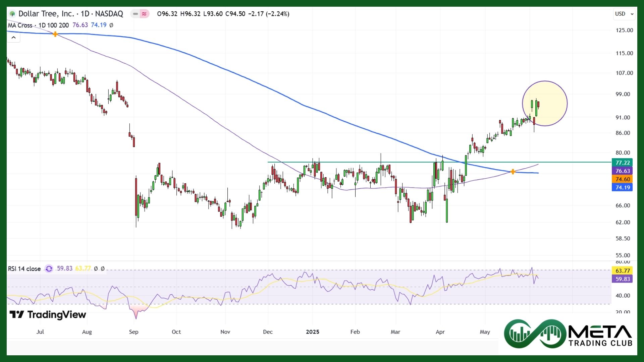Viewport: 644px width, 362px height.
Task: Click the Jul label on time axis
Action: coord(40,332)
